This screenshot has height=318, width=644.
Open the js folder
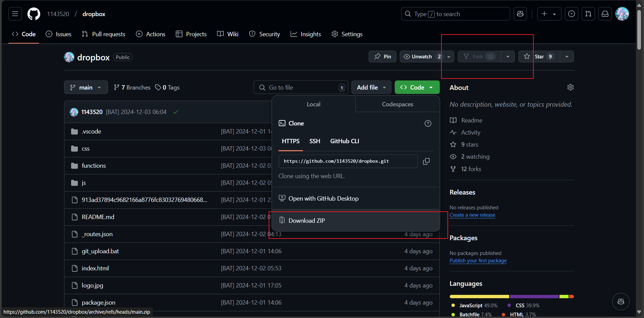[84, 183]
